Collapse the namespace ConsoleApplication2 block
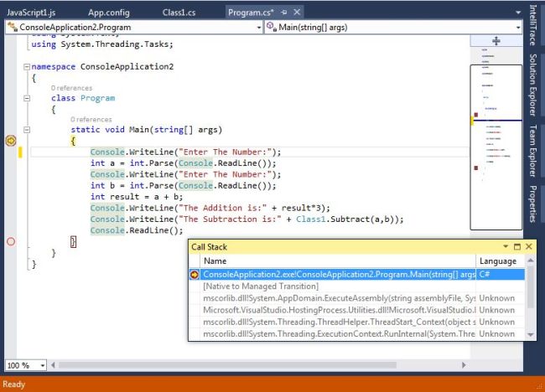Screen dimensions: 545x392 (x=27, y=67)
